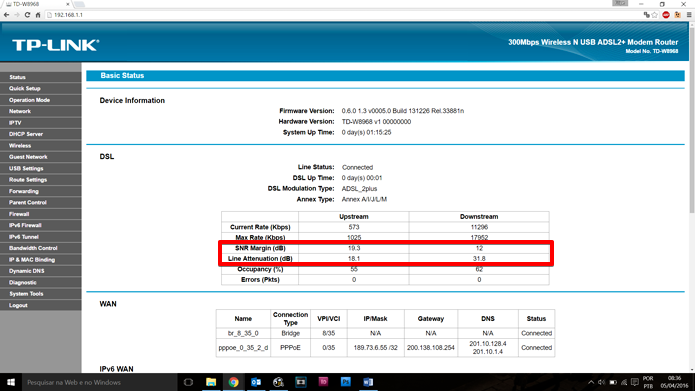The height and width of the screenshot is (391, 695).
Task: Reload the router page in the browser
Action: point(27,15)
